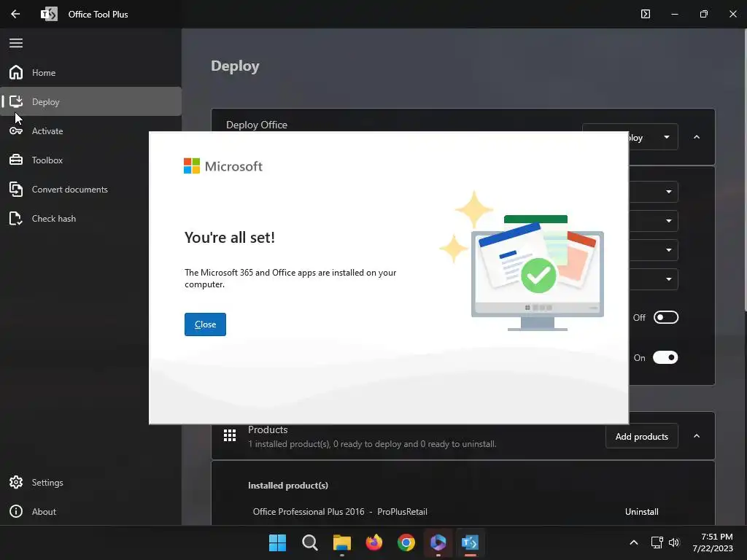Image resolution: width=747 pixels, height=560 pixels.
Task: Click the 'You're all set!' heading
Action: click(x=230, y=237)
